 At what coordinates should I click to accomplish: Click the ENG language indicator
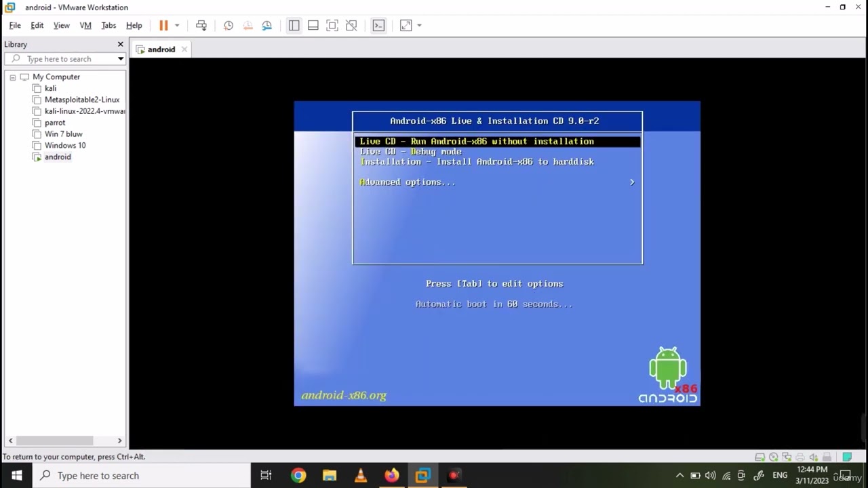click(x=780, y=476)
